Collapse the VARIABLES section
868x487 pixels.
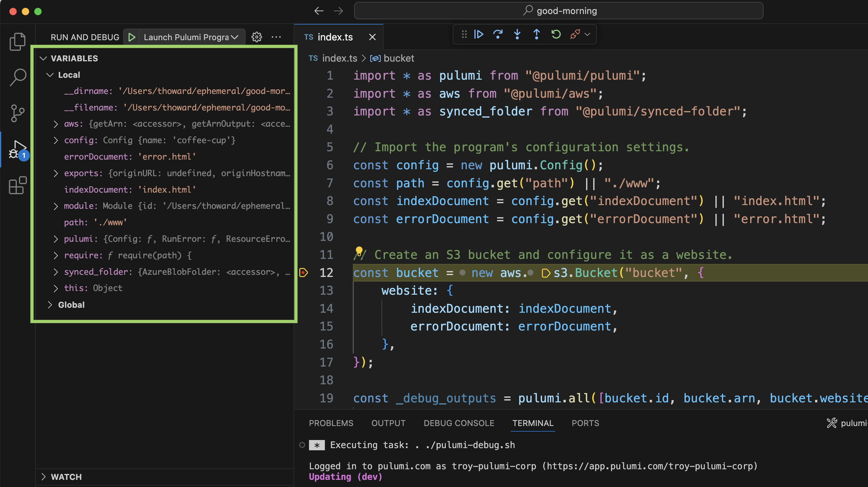click(x=43, y=58)
